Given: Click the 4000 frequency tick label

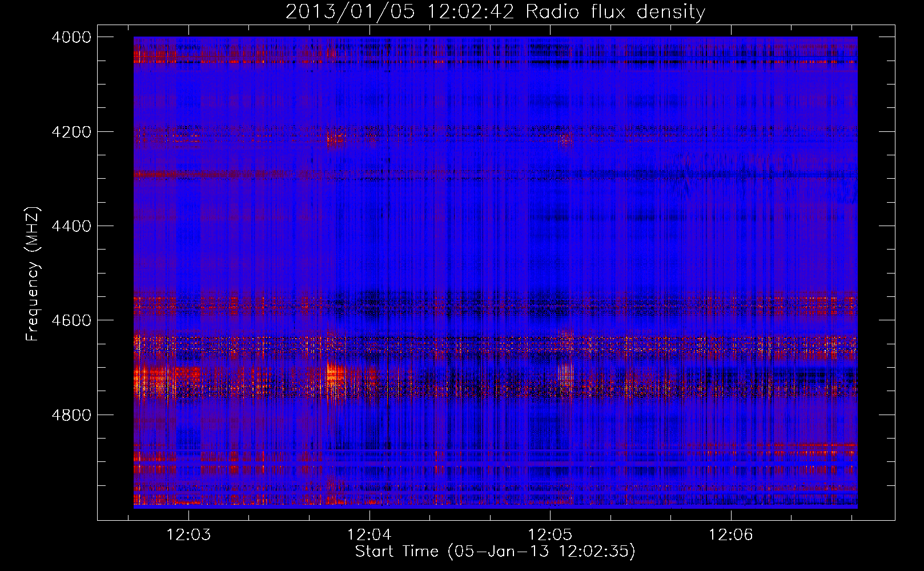Looking at the screenshot, I should (71, 37).
